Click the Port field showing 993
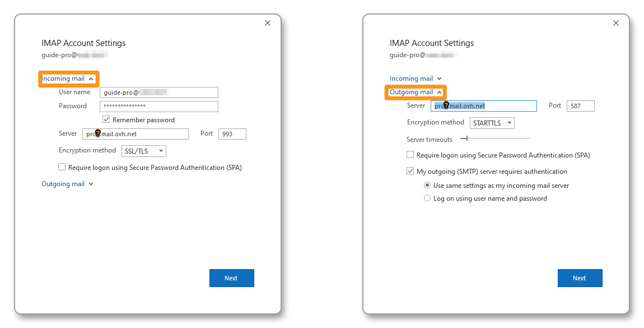Viewport: 644px width, 328px height. click(232, 134)
